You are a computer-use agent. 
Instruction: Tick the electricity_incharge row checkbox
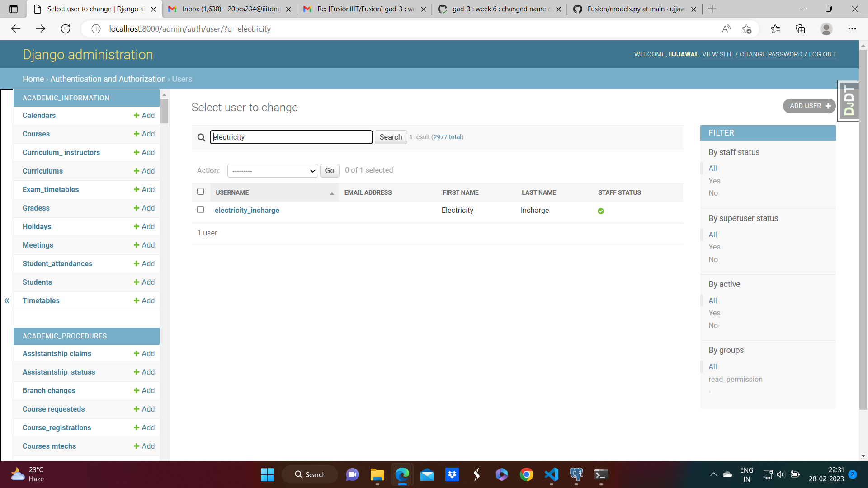tap(201, 210)
